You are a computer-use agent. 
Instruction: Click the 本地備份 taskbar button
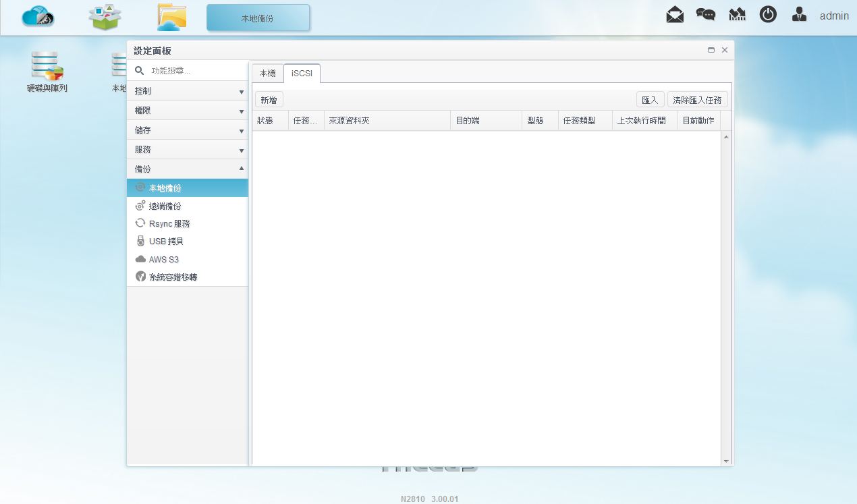pyautogui.click(x=258, y=18)
